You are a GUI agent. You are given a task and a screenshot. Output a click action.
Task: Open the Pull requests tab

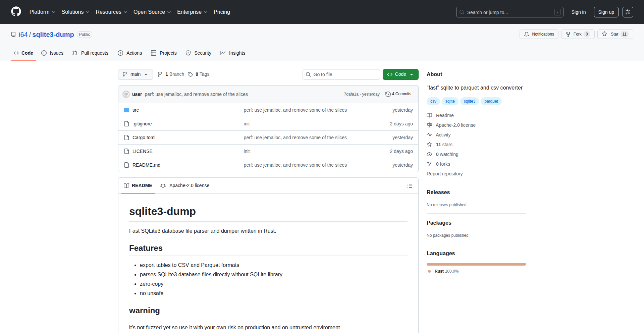[90, 53]
